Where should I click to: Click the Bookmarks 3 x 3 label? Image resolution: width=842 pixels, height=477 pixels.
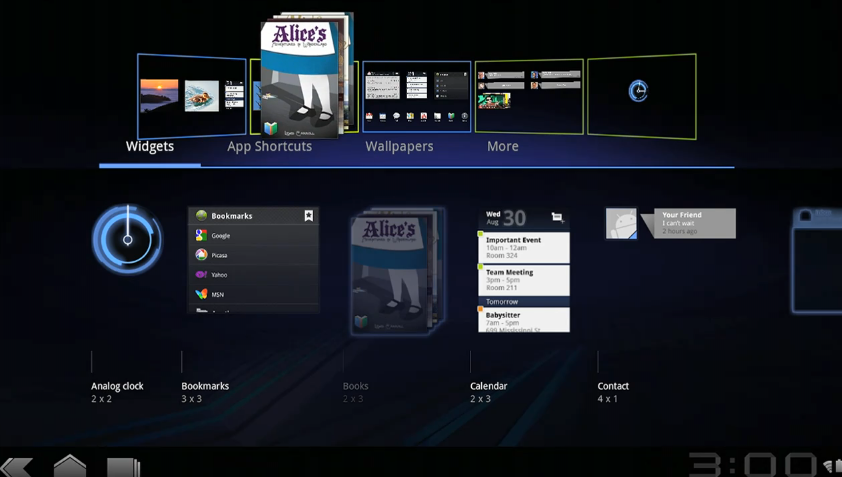(x=205, y=392)
